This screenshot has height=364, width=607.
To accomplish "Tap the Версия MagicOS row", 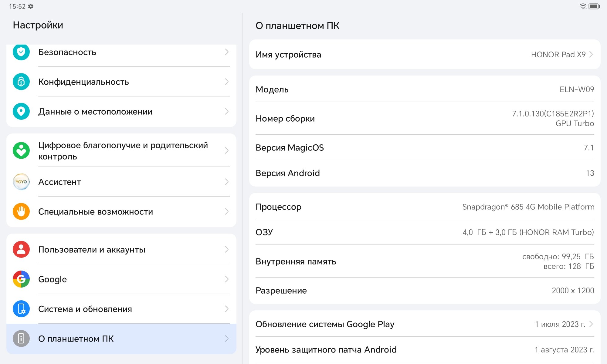I will [x=425, y=147].
